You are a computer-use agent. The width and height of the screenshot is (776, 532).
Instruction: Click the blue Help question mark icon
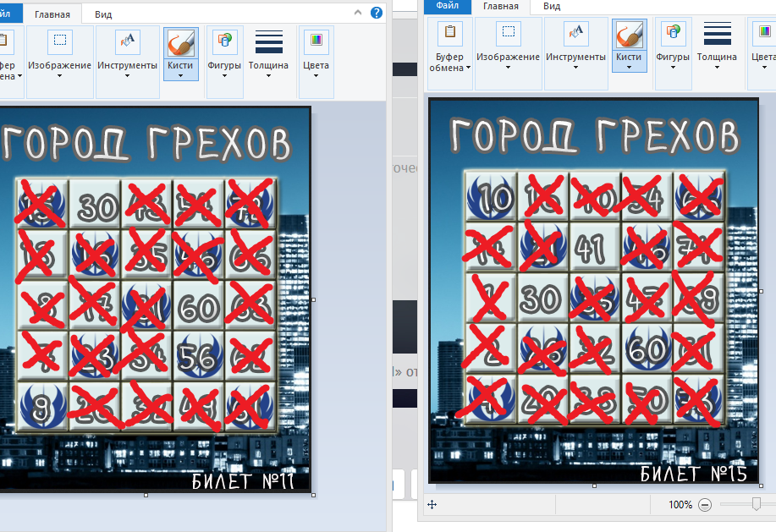pos(377,13)
